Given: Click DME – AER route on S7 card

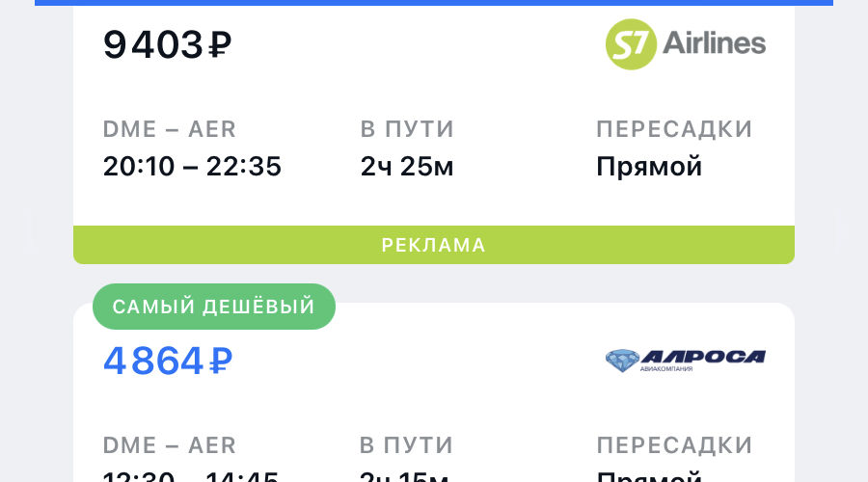Looking at the screenshot, I should pos(170,129).
